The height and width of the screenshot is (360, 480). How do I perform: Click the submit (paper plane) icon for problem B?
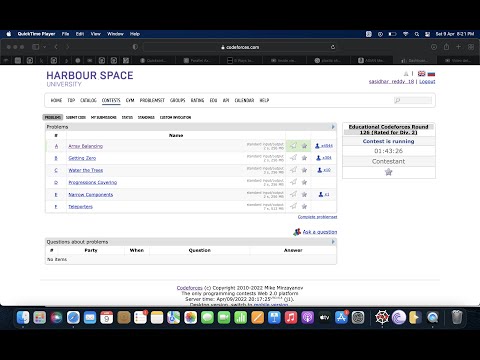click(293, 158)
